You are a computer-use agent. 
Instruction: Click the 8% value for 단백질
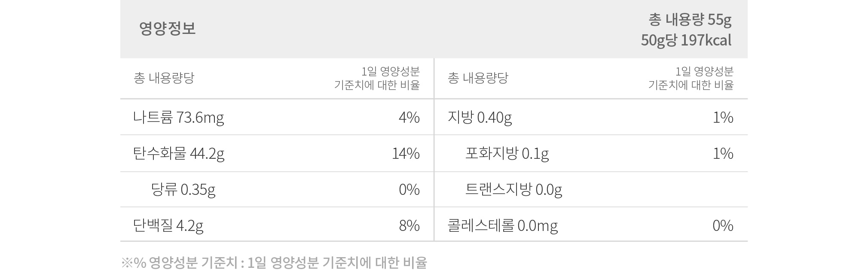coord(409,226)
